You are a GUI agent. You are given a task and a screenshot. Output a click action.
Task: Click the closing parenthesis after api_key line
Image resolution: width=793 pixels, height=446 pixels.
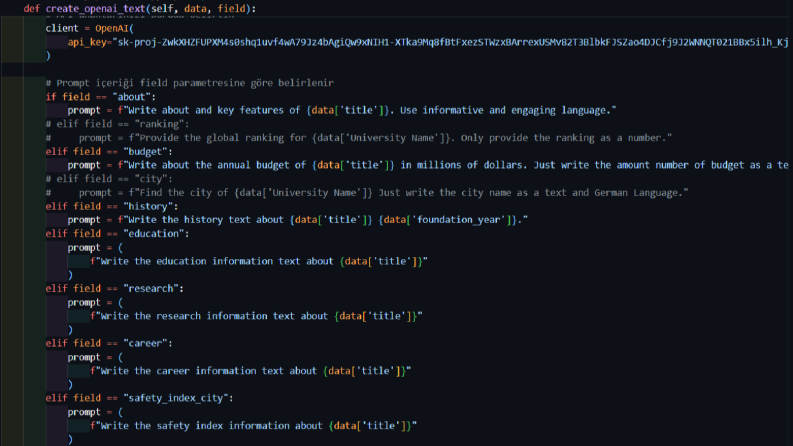(x=48, y=56)
